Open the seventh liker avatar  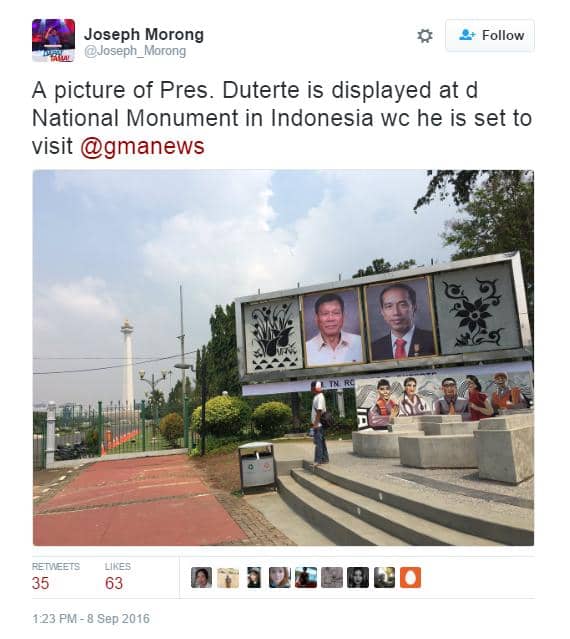coord(358,577)
